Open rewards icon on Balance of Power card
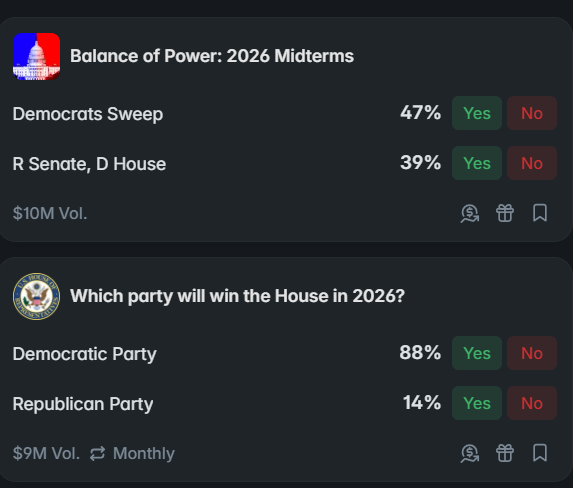573x488 pixels. coord(470,213)
